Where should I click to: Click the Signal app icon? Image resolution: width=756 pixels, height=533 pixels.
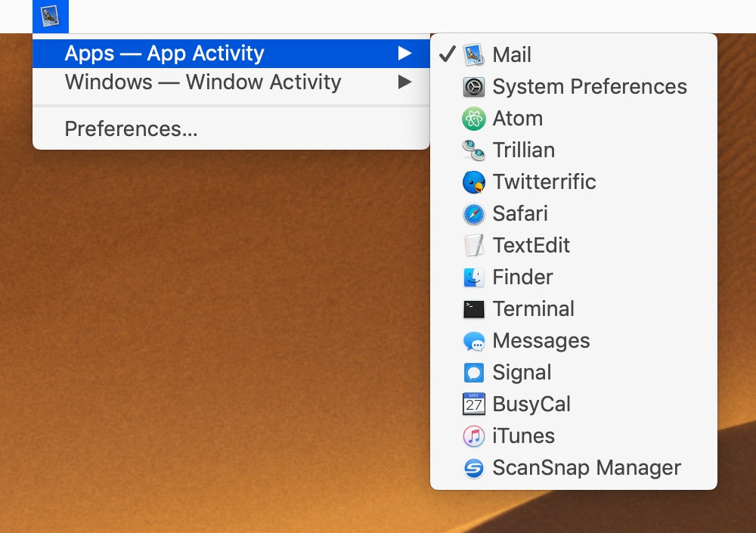tap(473, 373)
